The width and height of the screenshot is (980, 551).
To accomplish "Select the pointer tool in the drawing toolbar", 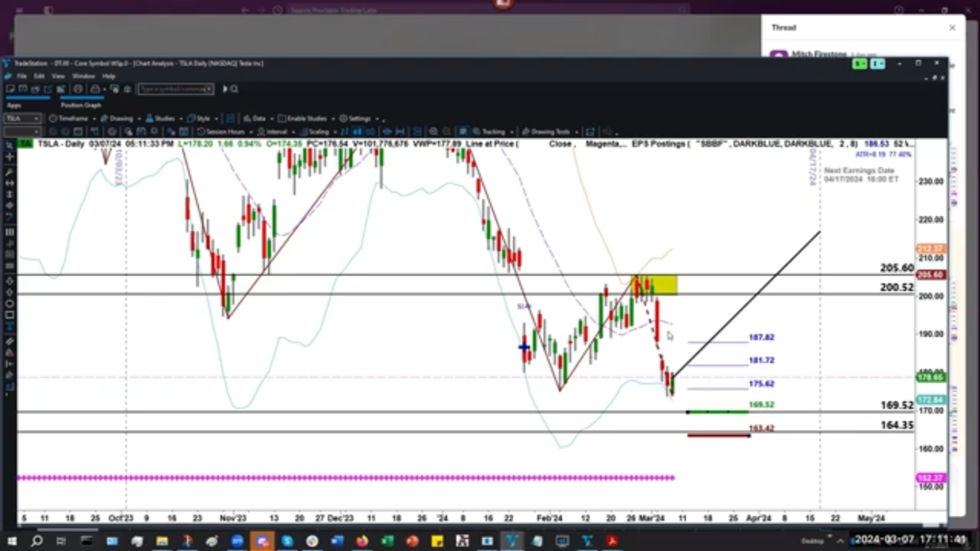I will [x=8, y=145].
